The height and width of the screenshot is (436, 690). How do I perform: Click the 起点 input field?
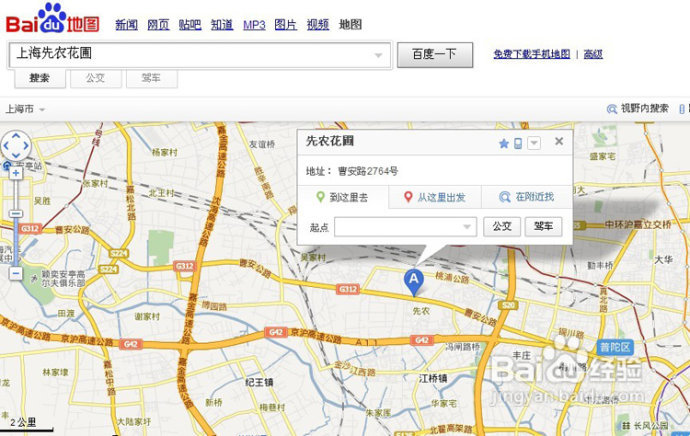pos(405,227)
